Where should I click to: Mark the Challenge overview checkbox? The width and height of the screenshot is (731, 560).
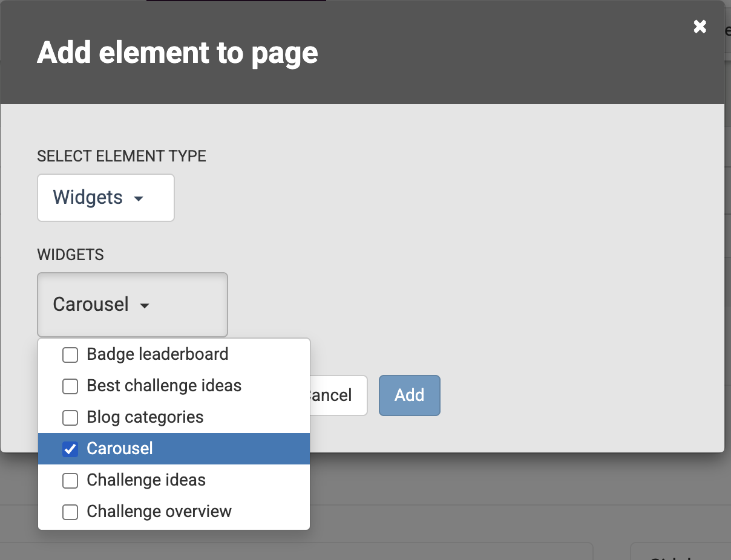(70, 512)
